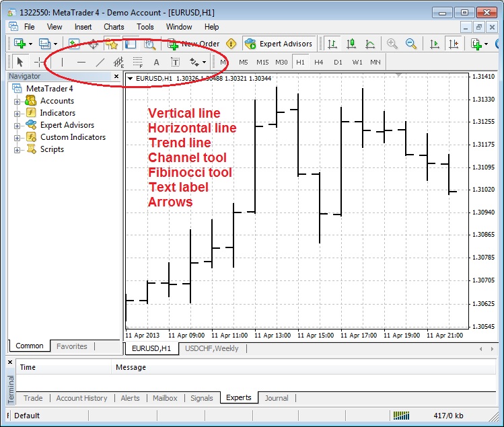Image resolution: width=504 pixels, height=427 pixels.
Task: Zoom out on the chart
Action: [410, 44]
